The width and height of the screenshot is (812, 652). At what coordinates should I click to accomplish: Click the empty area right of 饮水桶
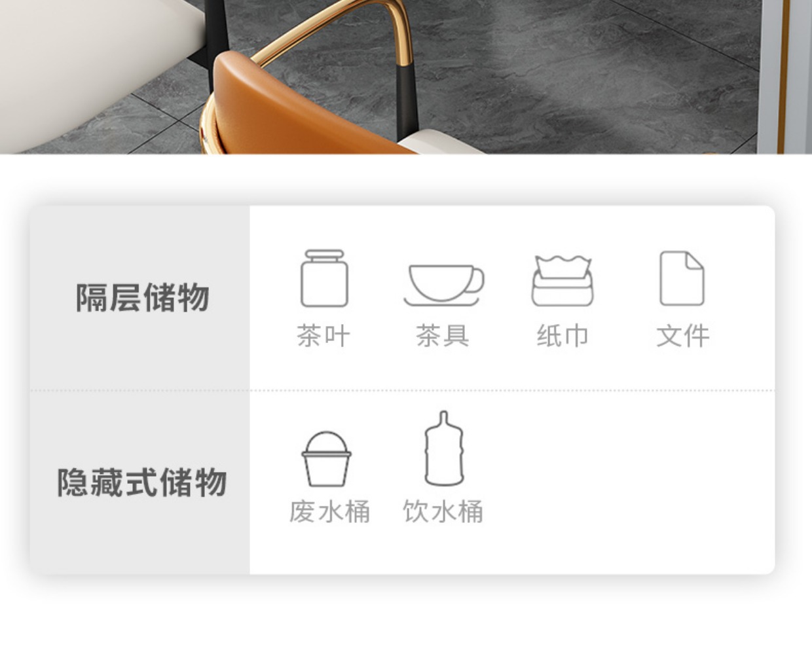coord(629,483)
